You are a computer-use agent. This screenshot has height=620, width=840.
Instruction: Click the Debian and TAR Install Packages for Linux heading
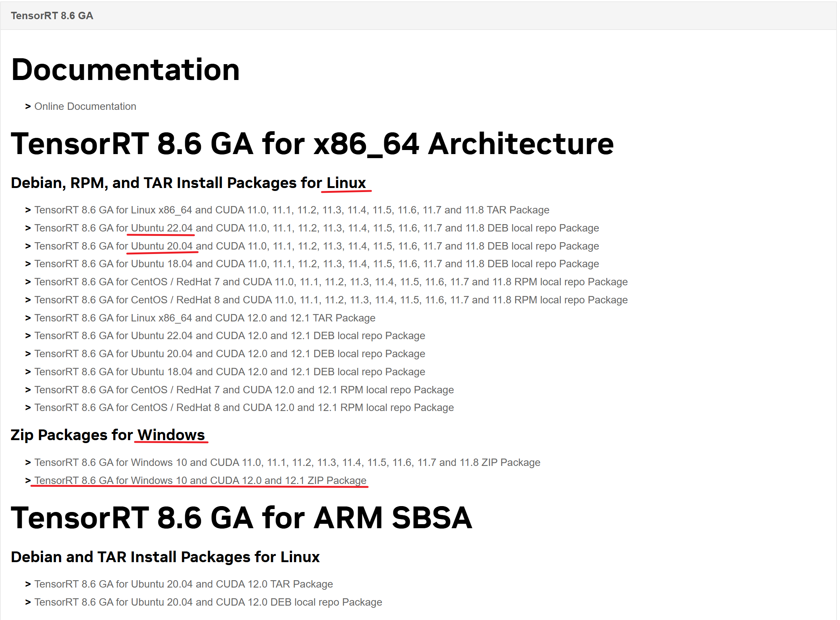tap(165, 557)
